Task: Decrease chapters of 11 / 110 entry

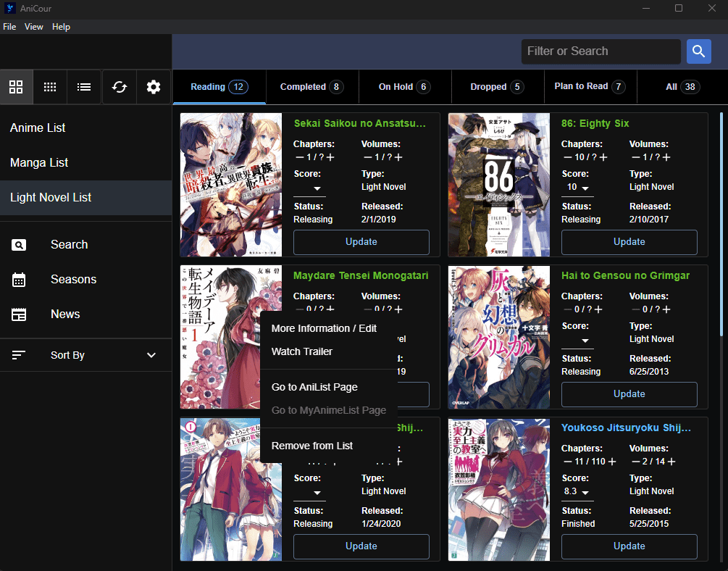Action: pyautogui.click(x=568, y=462)
